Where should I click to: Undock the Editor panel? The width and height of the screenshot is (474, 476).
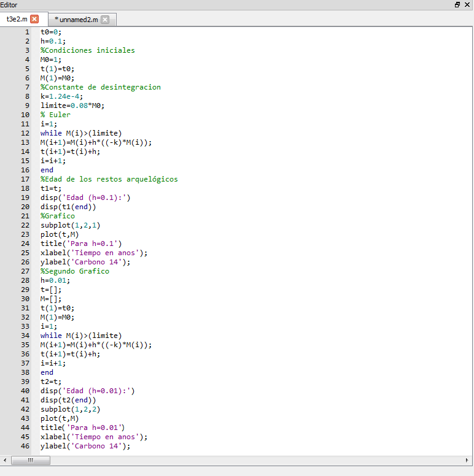coord(457,4)
